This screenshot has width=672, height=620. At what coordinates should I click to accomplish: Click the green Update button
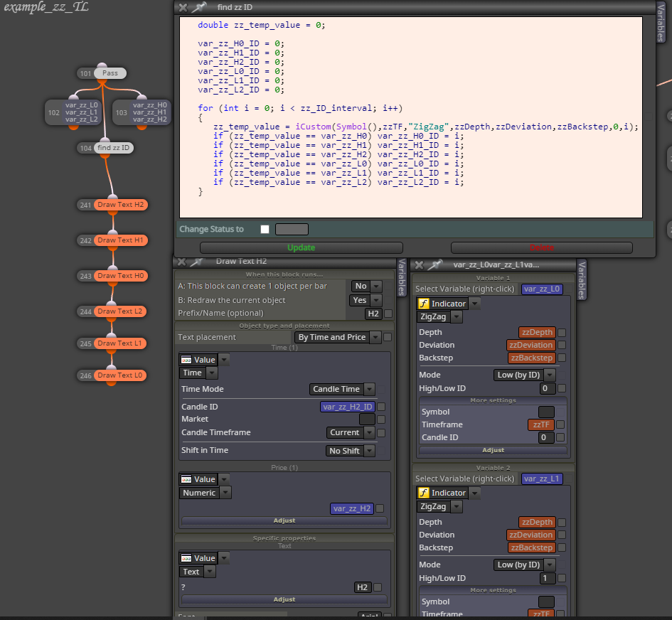pyautogui.click(x=302, y=247)
